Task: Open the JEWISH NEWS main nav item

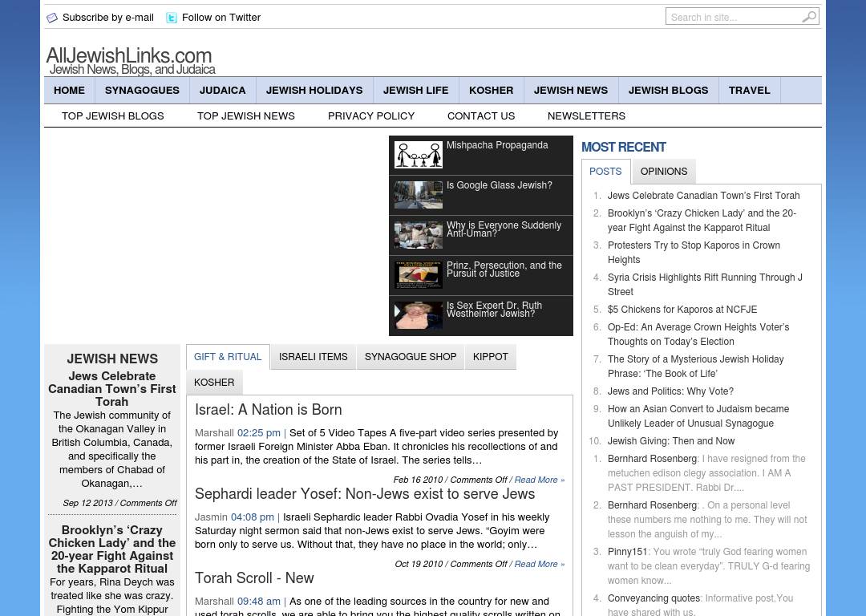Action: point(571,90)
